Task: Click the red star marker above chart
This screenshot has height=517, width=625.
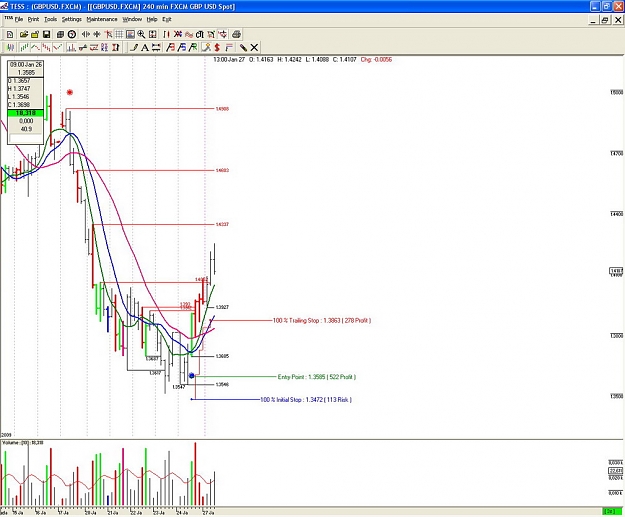Action: [70, 92]
